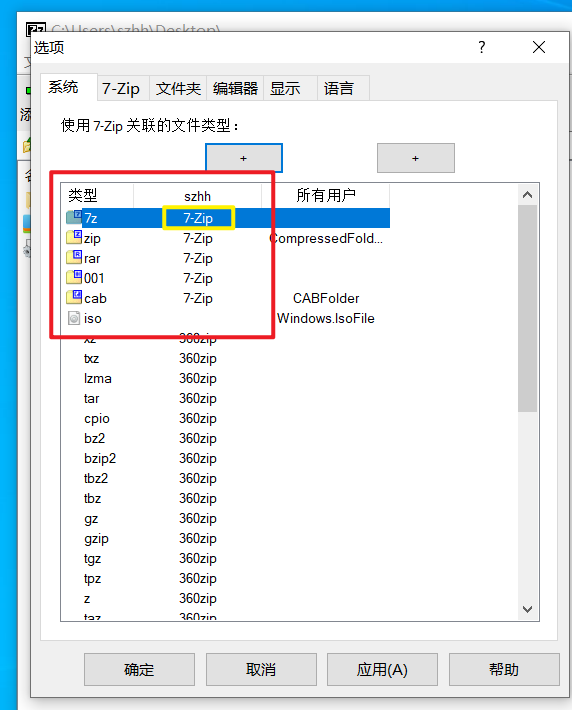
Task: Click the 7-Zip app icon in title bar
Action: coord(36,28)
